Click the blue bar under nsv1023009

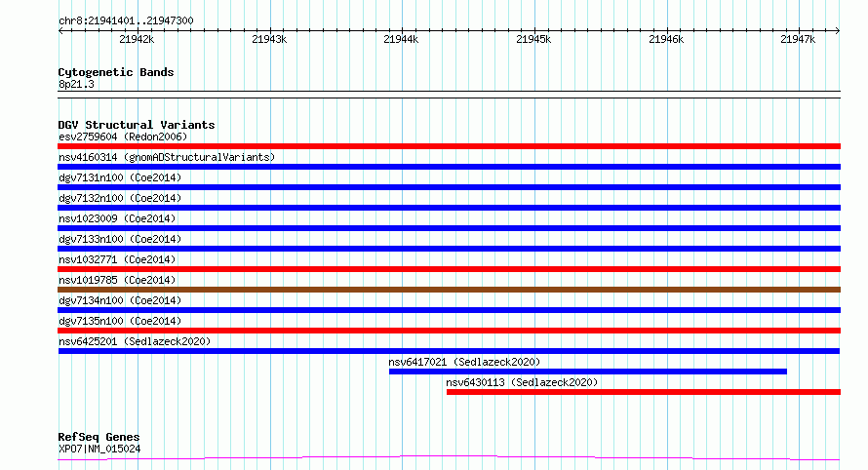[449, 228]
